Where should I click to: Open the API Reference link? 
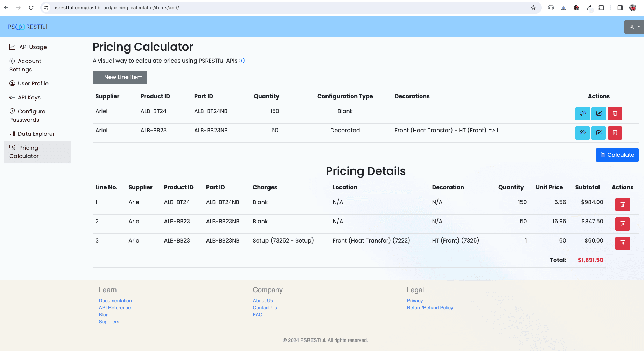pos(114,308)
